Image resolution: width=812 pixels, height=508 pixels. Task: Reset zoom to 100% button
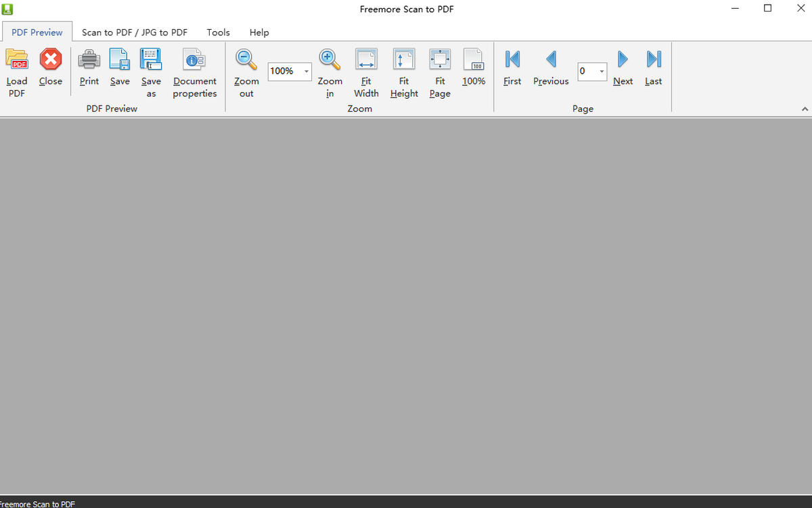(x=474, y=68)
